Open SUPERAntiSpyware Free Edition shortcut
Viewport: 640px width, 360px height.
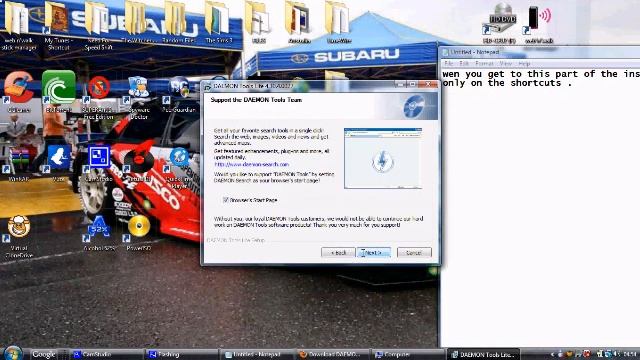(98, 96)
